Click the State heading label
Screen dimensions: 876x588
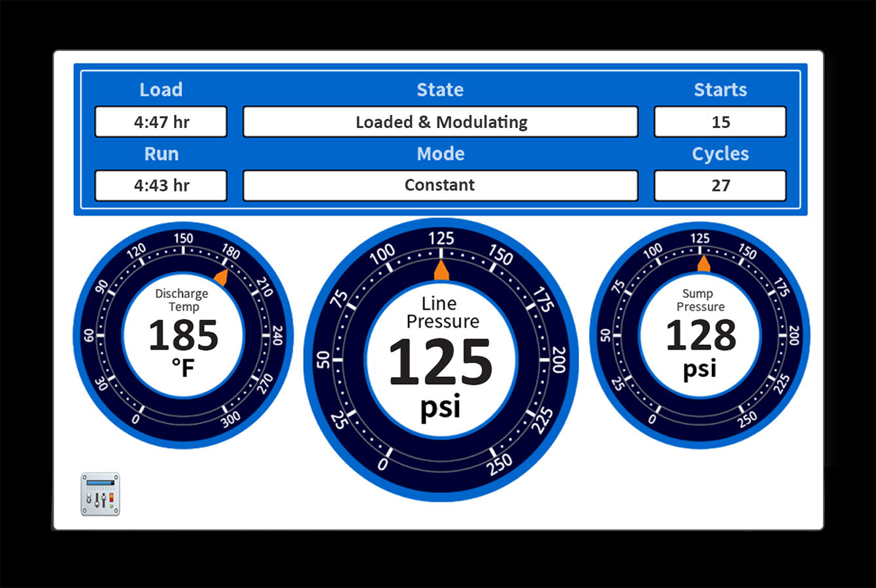click(x=440, y=90)
